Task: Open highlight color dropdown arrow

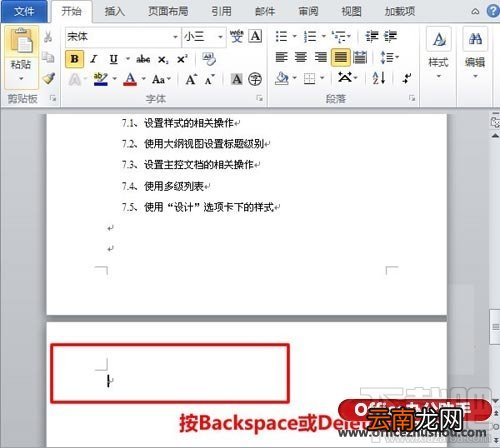Action: coord(115,79)
